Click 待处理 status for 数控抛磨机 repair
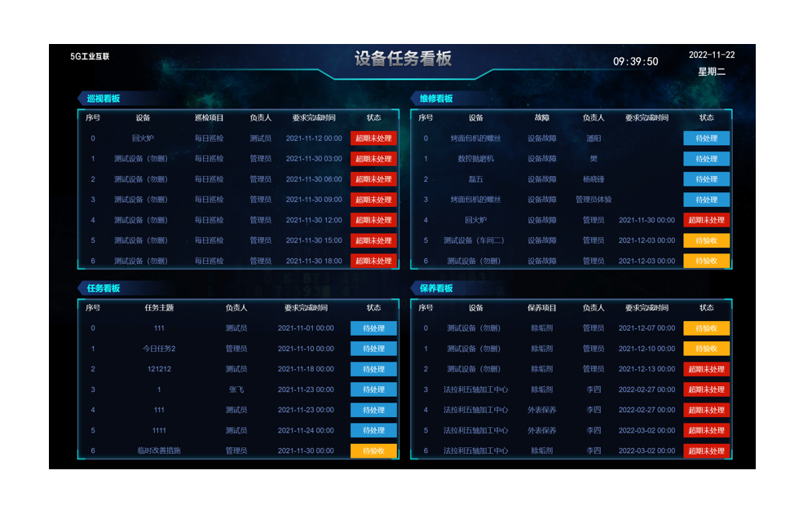This screenshot has height=510, width=812. point(706,159)
